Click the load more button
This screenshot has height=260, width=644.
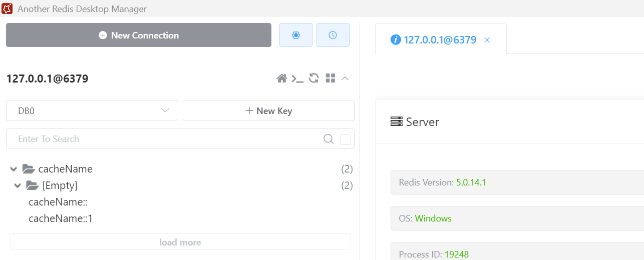tap(180, 242)
